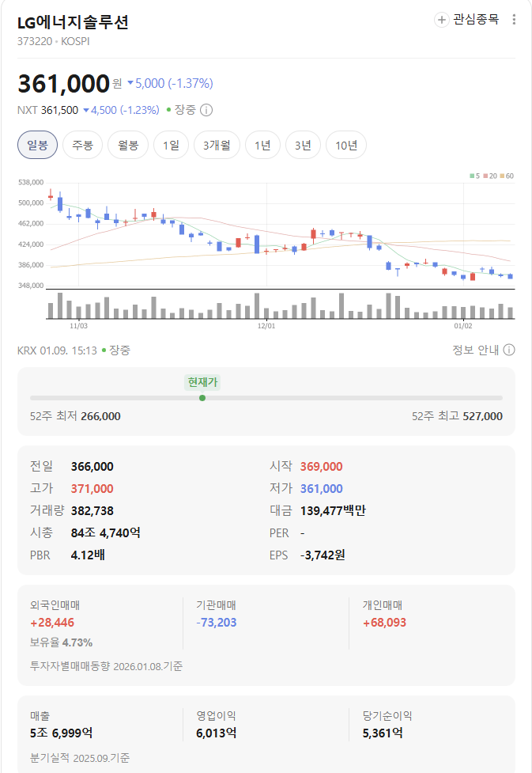Click the 고가 value 371,000
The height and width of the screenshot is (773, 532).
92,488
